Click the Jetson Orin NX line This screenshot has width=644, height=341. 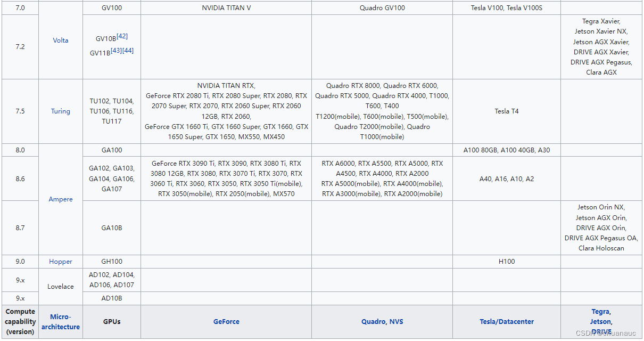coord(601,207)
